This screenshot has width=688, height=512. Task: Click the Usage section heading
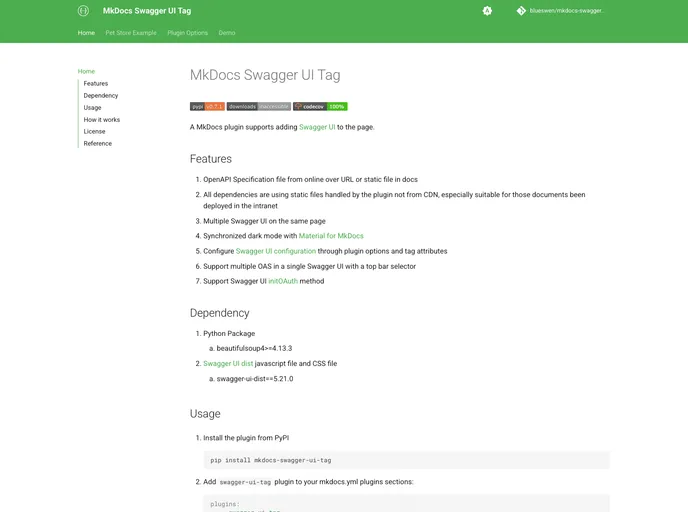(205, 414)
